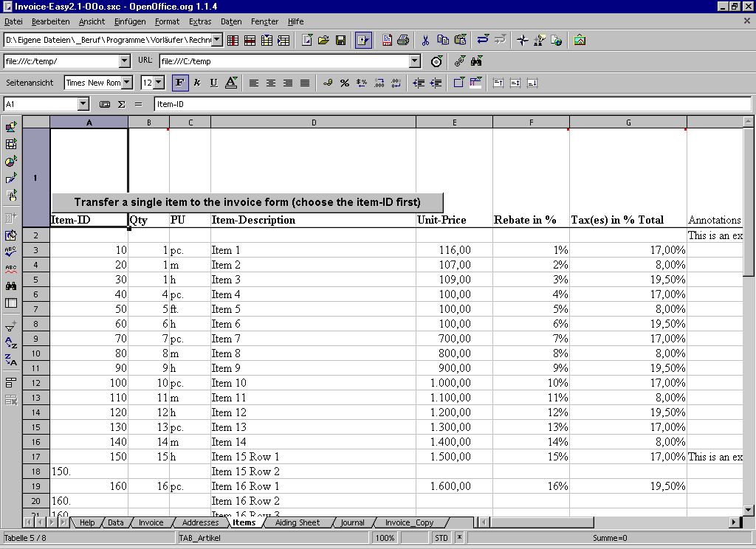Open Find with the sidebar binoculars icon

pos(11,286)
